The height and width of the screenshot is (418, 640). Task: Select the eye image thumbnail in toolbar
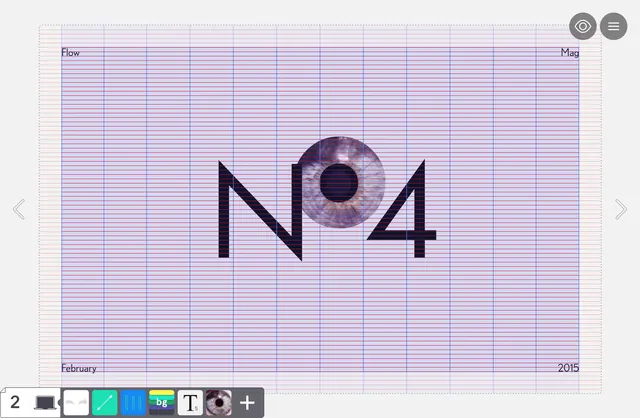coord(219,403)
